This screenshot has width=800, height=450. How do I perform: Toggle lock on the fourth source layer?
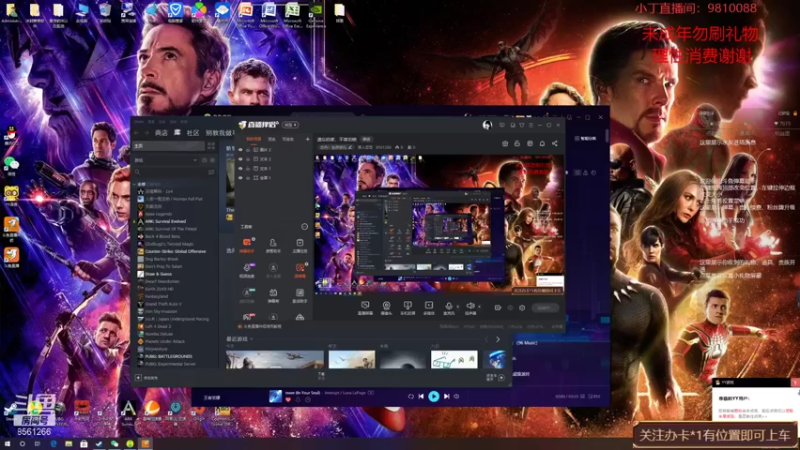click(x=248, y=178)
